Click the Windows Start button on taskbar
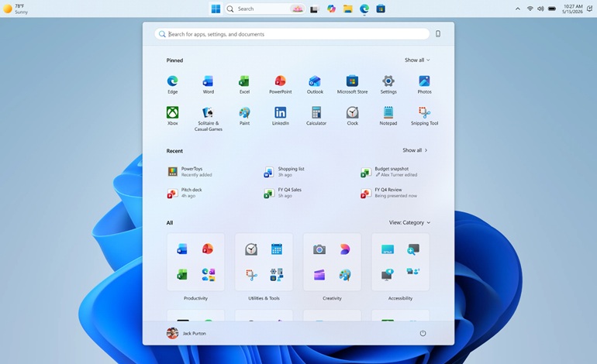The width and height of the screenshot is (597, 364). click(x=216, y=9)
